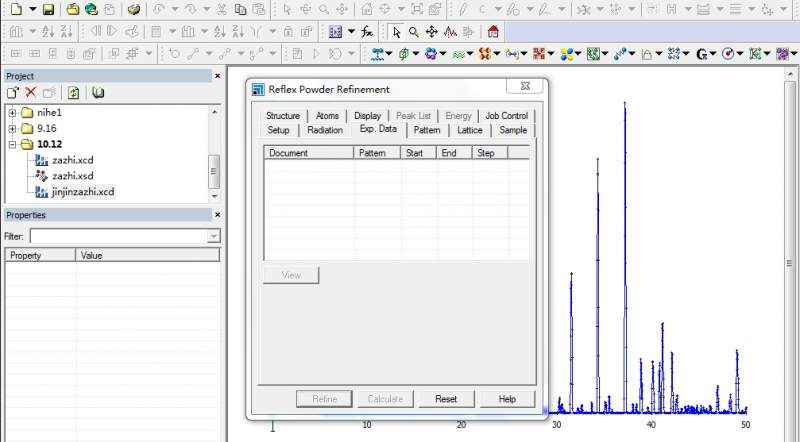Select the chart selection arrow tool

[x=396, y=32]
